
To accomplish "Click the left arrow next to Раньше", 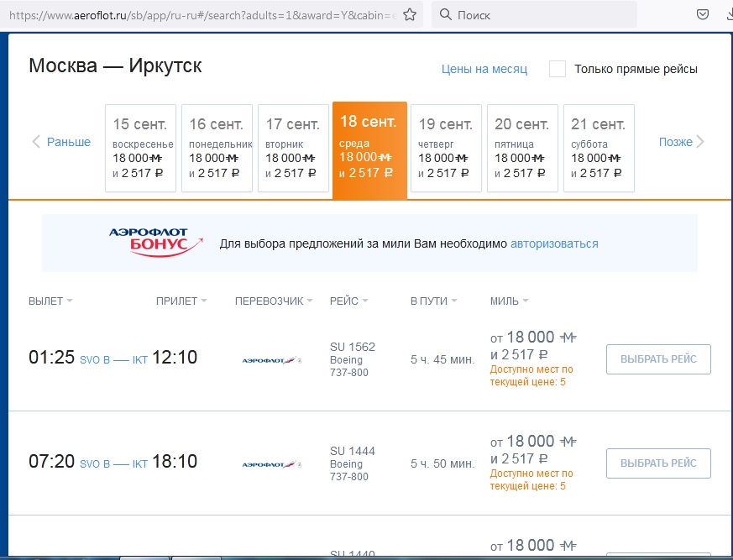I will tap(36, 142).
